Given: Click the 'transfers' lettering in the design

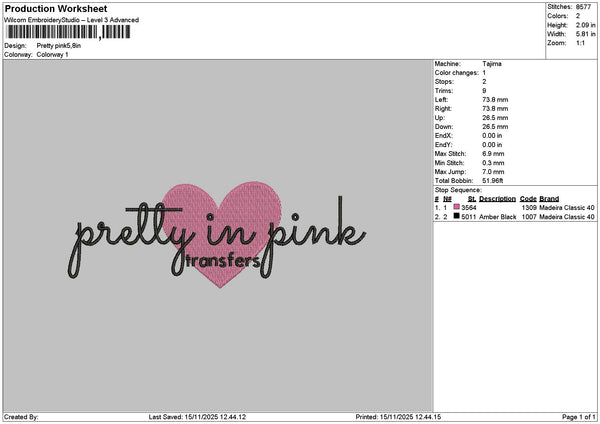Looking at the screenshot, I should pyautogui.click(x=223, y=261).
